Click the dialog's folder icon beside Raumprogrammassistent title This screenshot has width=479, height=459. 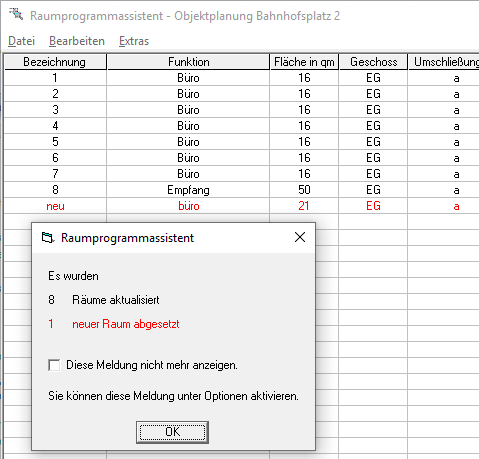(48, 238)
